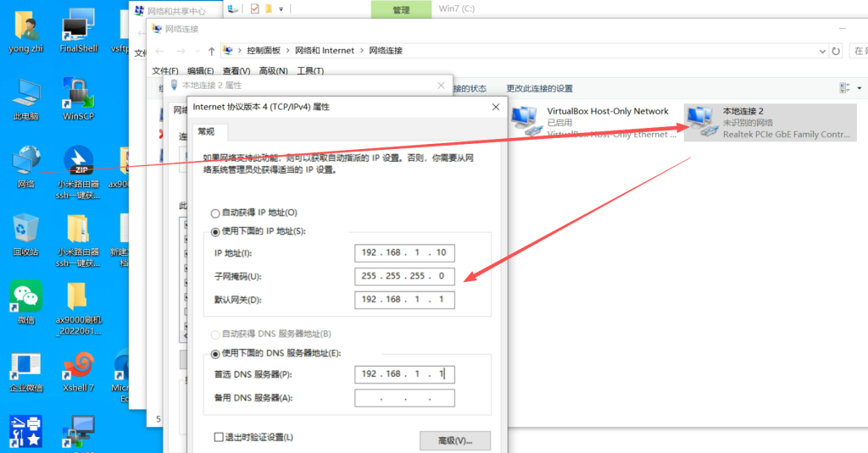Screen dimensions: 868x453
Task: Open the view options dropdown arrow
Action: coord(860,88)
